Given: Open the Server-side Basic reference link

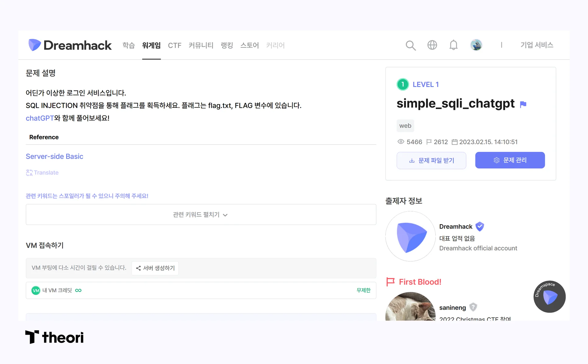Looking at the screenshot, I should point(55,156).
